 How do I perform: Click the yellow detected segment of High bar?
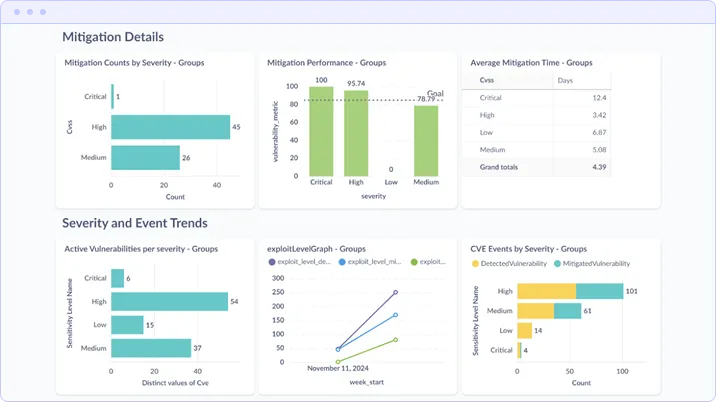point(546,291)
